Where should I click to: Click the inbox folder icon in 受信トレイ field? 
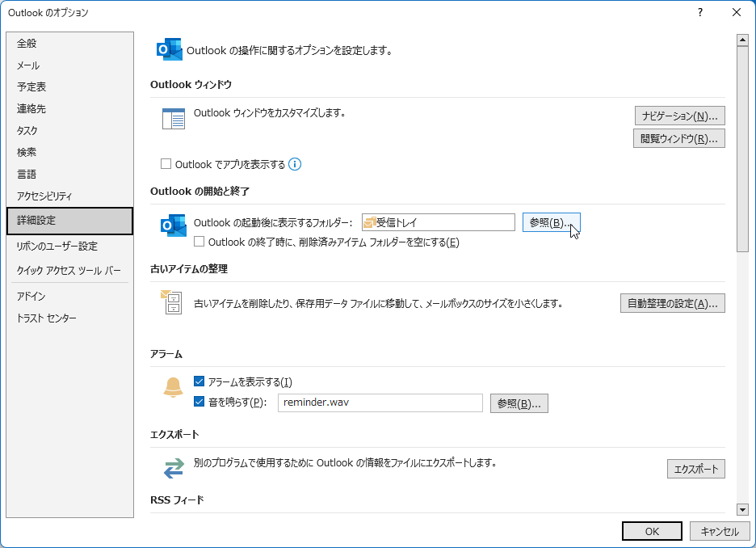[370, 222]
